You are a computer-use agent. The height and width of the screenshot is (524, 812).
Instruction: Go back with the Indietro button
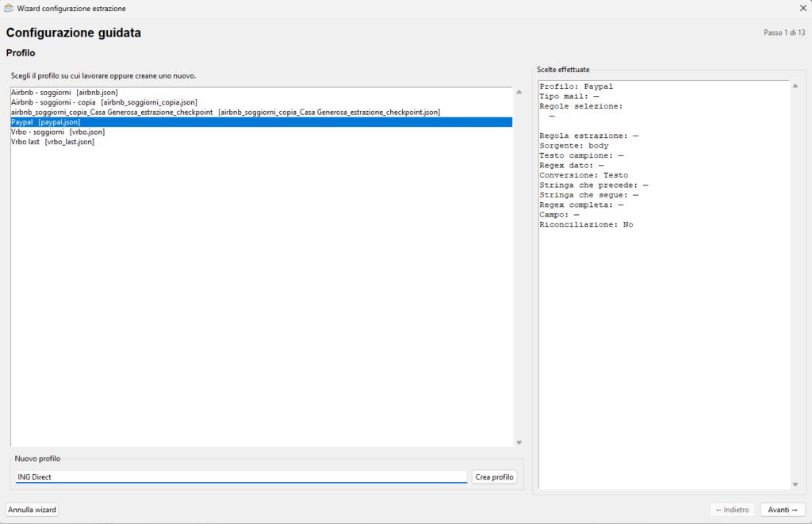tap(732, 510)
